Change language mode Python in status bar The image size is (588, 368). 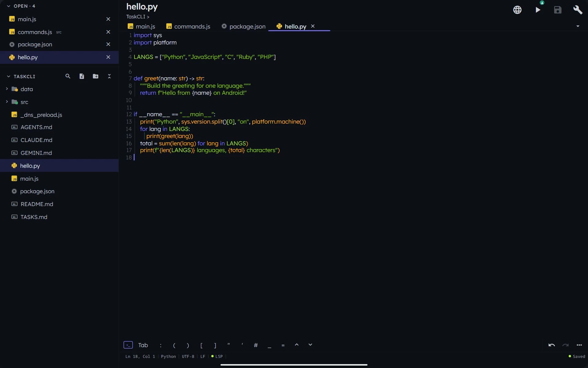(x=168, y=356)
